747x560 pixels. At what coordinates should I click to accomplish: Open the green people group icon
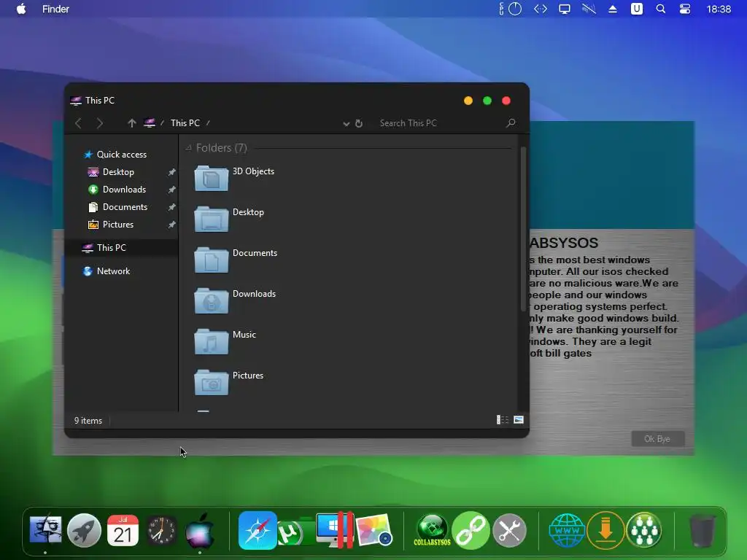pyautogui.click(x=644, y=530)
